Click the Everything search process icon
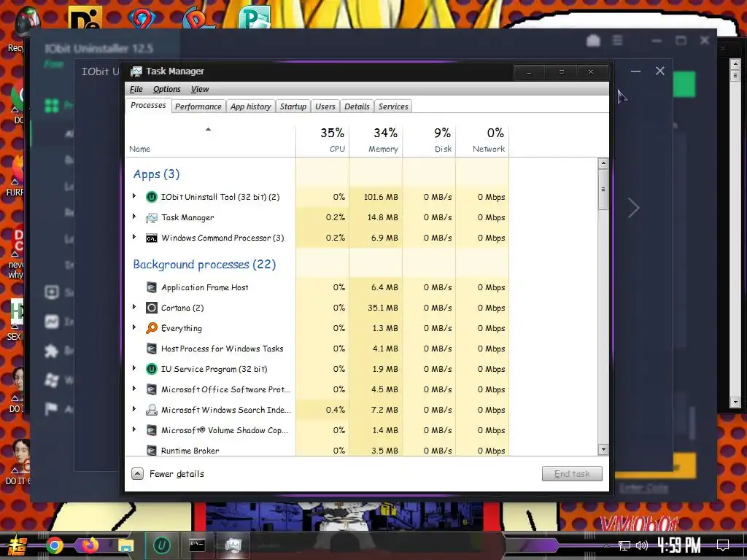Screen dimensions: 747x560 [x=152, y=328]
